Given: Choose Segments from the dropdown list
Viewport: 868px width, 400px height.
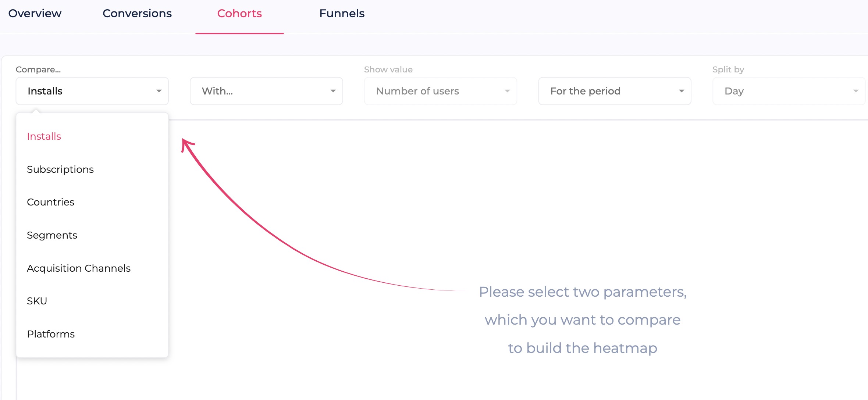Looking at the screenshot, I should tap(52, 235).
